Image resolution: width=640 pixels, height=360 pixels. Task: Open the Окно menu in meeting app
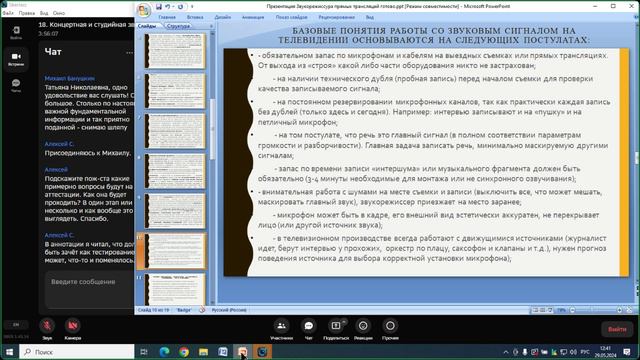[59, 13]
